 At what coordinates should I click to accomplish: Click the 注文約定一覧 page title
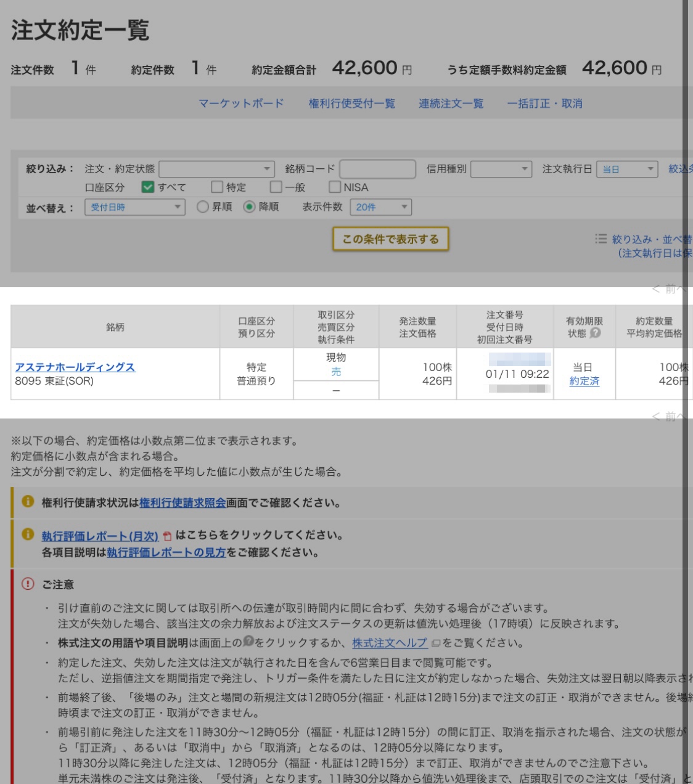80,30
